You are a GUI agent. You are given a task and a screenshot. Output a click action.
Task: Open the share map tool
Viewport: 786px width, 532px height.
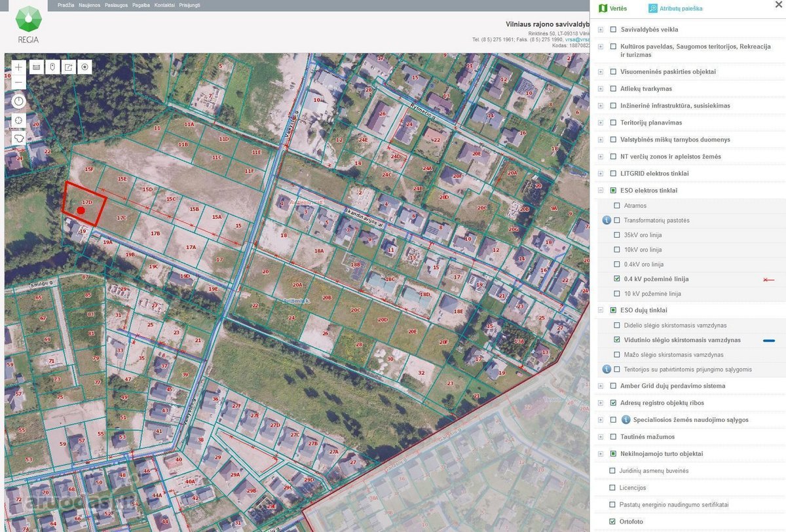pyautogui.click(x=68, y=67)
